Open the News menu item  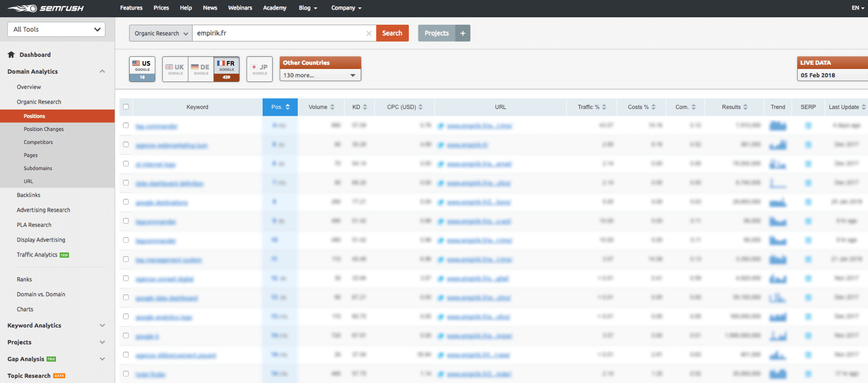click(210, 8)
